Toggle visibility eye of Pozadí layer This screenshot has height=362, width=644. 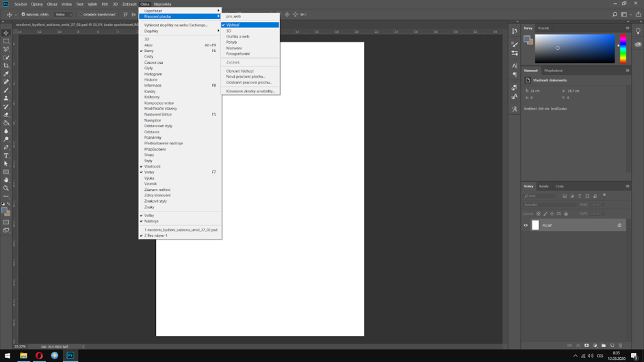coord(526,225)
